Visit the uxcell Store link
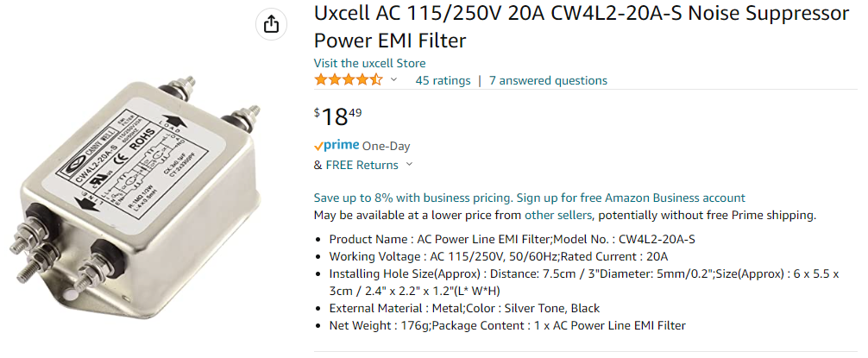868x358 pixels. 369,63
